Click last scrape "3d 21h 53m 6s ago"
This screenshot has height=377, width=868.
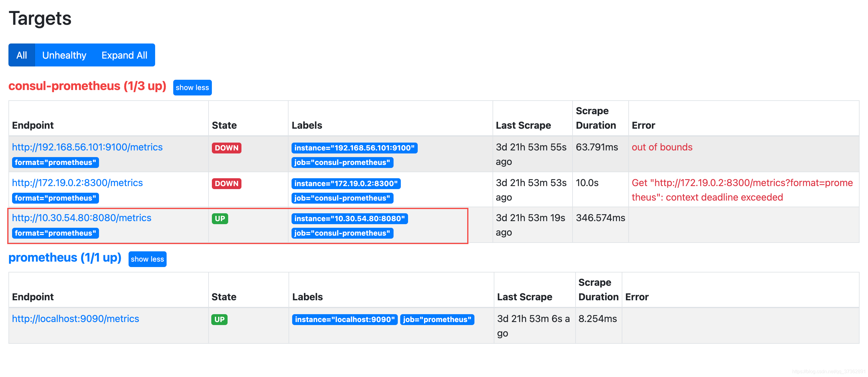[x=533, y=326]
